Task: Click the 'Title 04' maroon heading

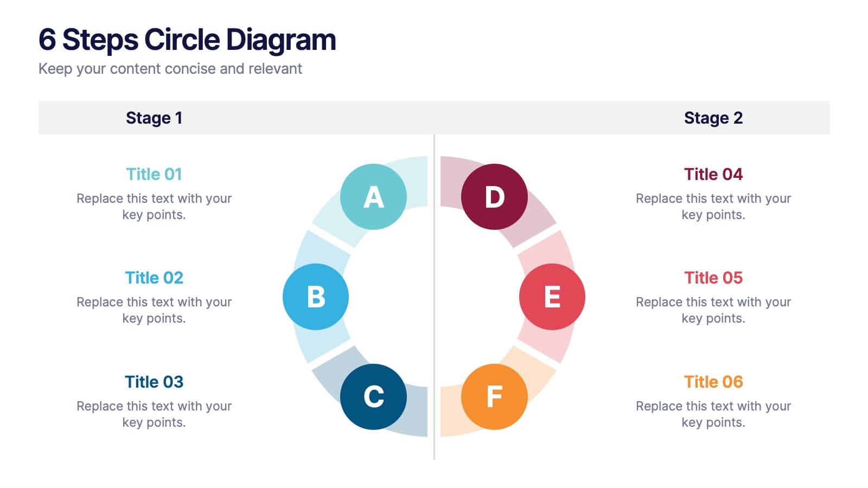Action: pyautogui.click(x=713, y=174)
